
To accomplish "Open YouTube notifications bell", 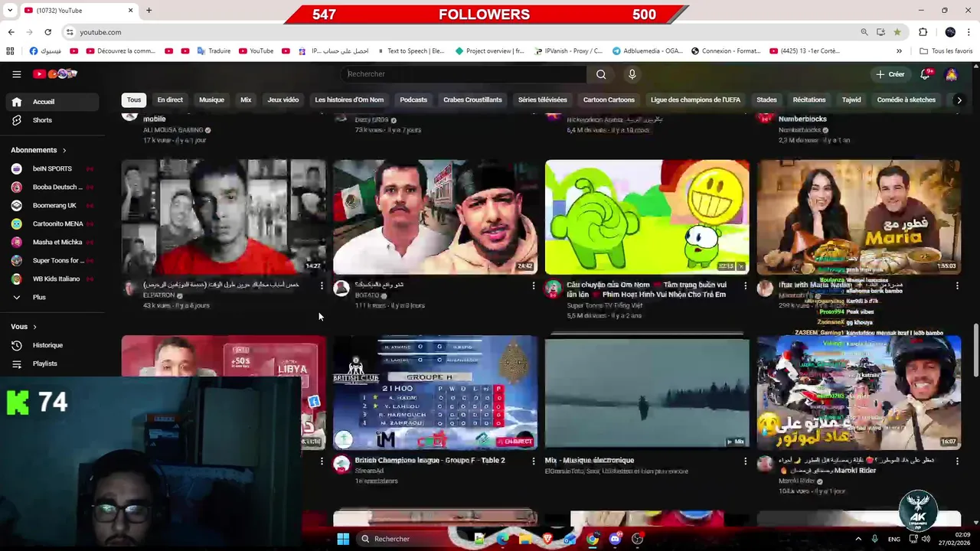I will point(925,74).
